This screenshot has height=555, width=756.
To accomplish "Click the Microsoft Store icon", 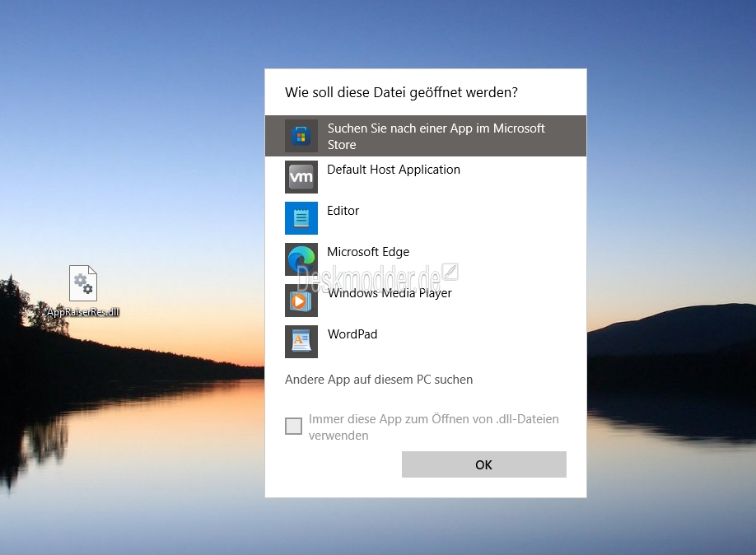I will tap(301, 136).
